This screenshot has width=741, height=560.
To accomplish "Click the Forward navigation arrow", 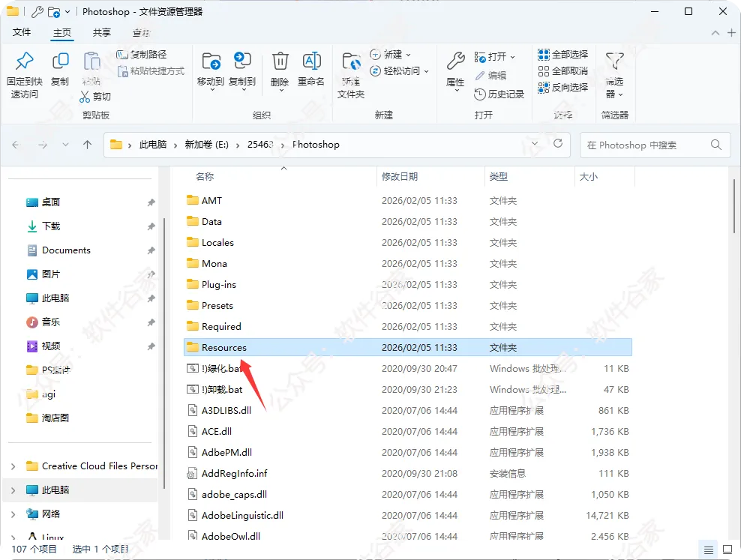I will click(x=43, y=145).
